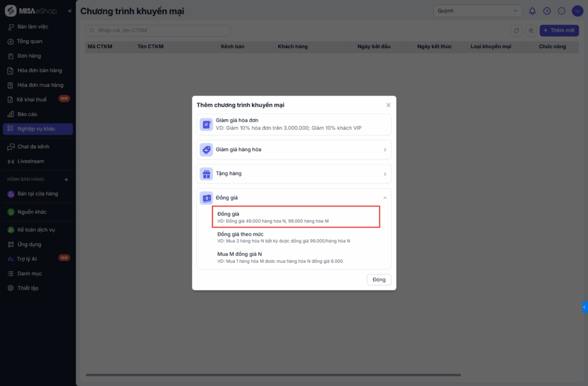The image size is (588, 386).
Task: Click the Giảm giá hàng hóa tag icon
Action: (206, 150)
